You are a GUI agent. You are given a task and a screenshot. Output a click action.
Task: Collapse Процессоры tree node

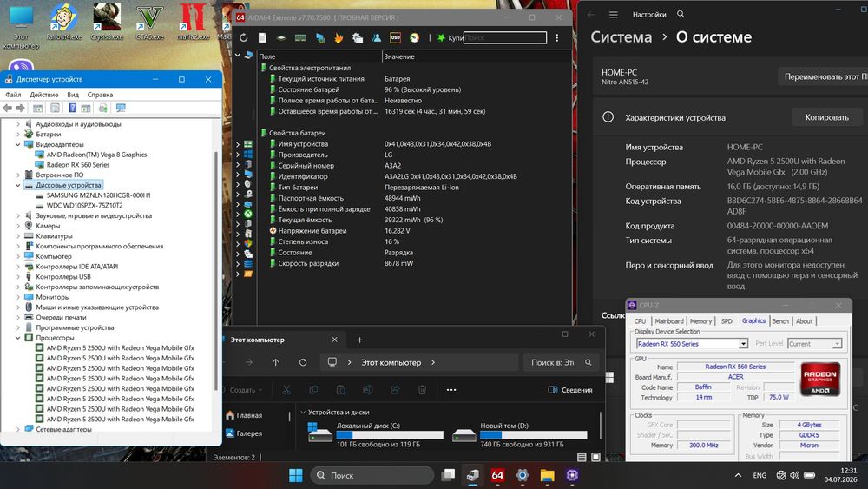coord(17,338)
